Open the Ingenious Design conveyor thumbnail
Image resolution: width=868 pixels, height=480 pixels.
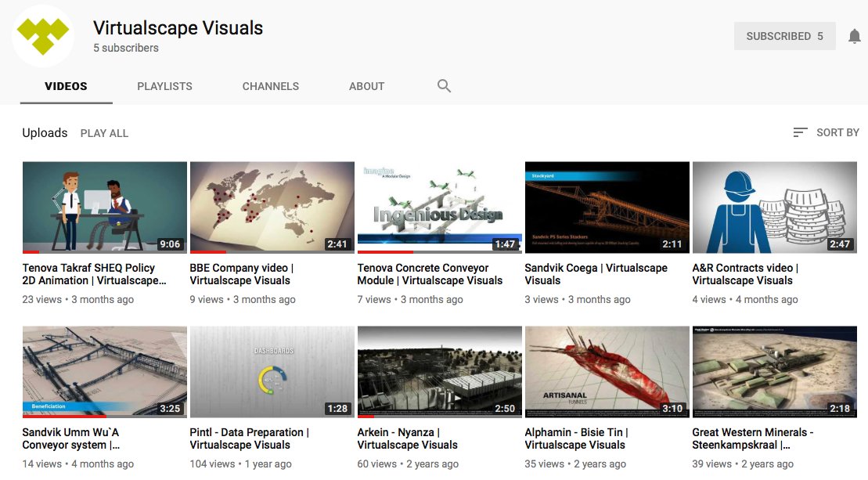point(440,208)
